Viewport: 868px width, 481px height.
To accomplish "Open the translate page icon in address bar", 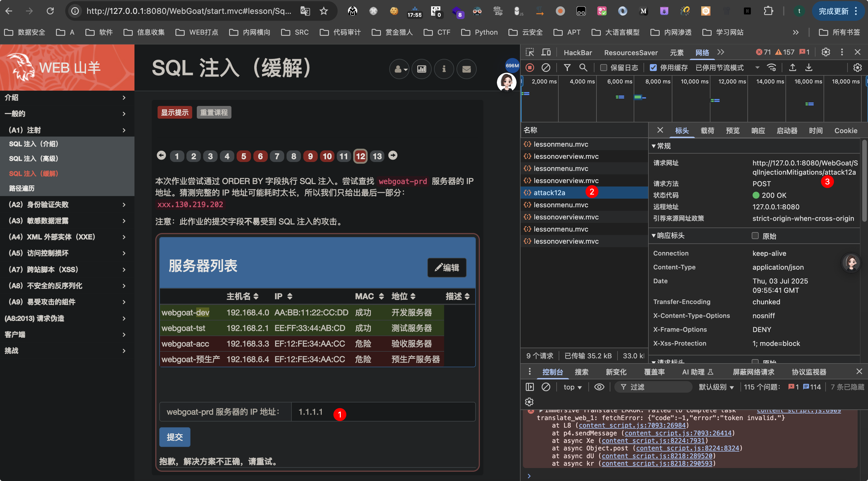I will coord(305,11).
